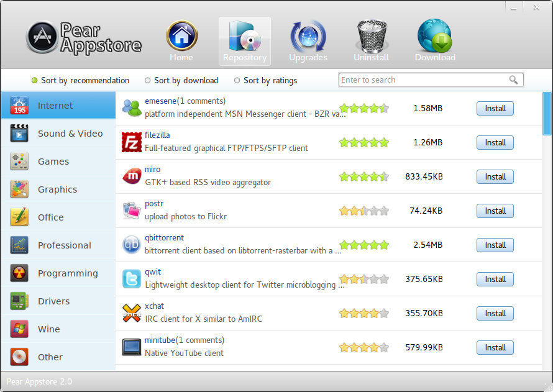Select Sort by download option

click(181, 80)
